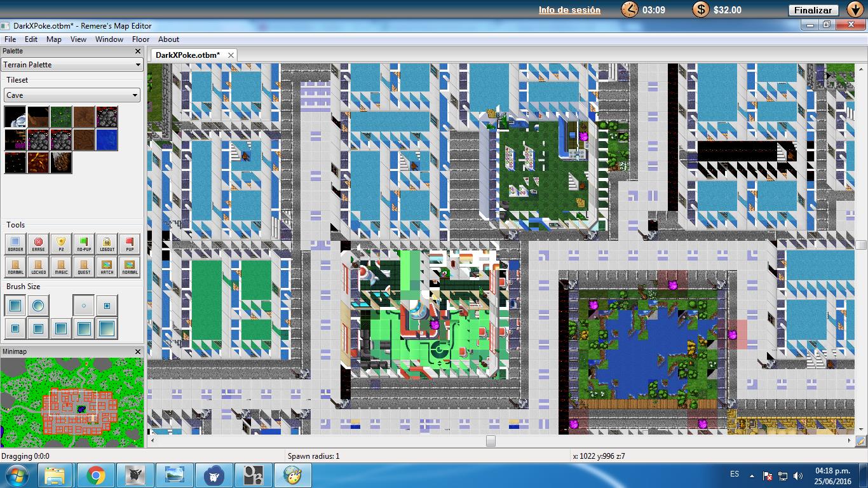
Task: Click the session clock icon
Action: click(629, 10)
